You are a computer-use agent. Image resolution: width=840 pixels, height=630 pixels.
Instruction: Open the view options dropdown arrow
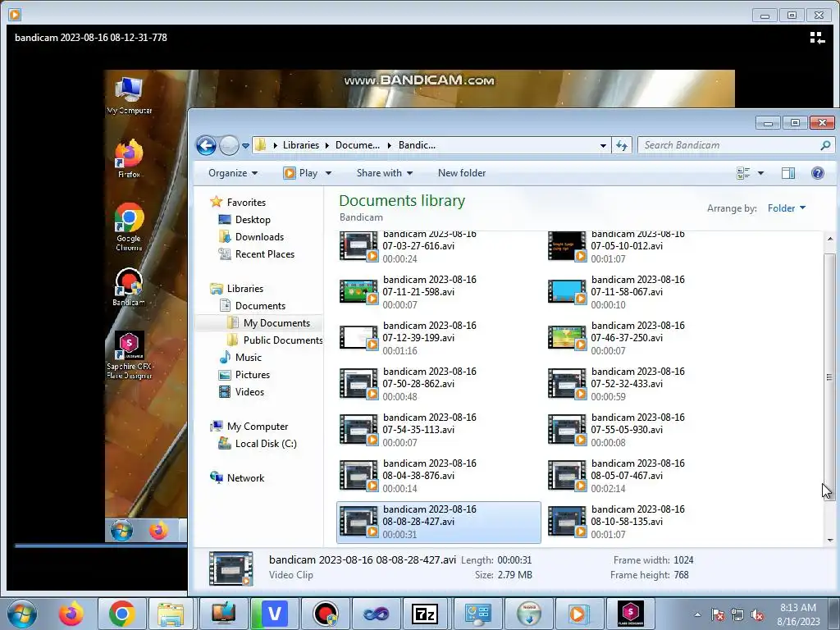click(760, 173)
